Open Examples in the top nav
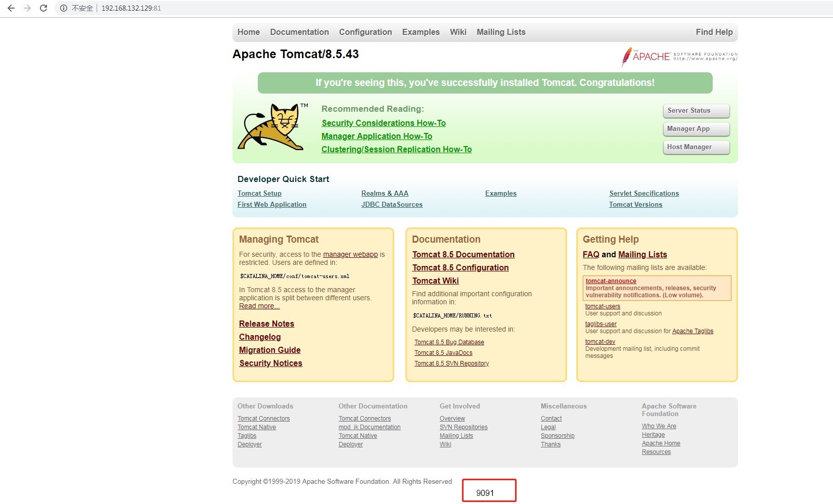The image size is (833, 504). [421, 32]
